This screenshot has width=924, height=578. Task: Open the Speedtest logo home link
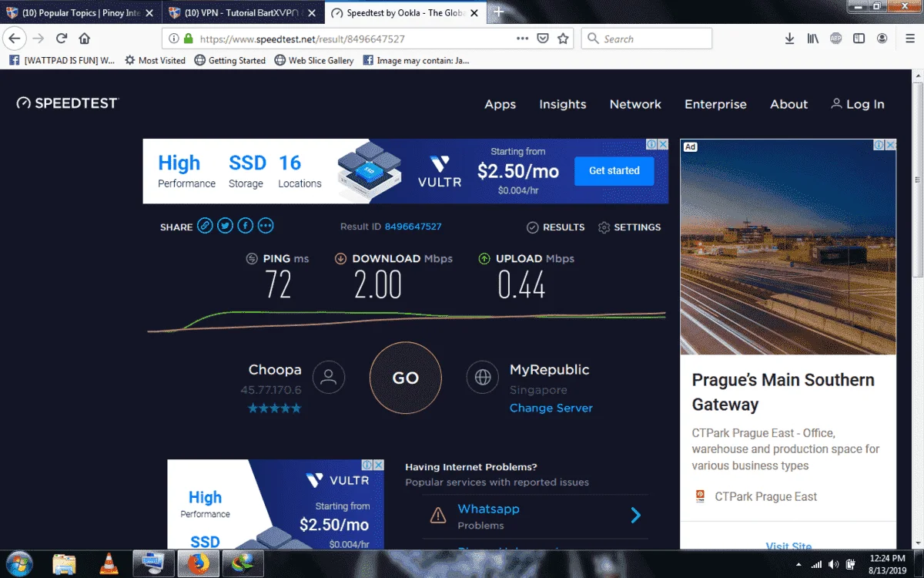pyautogui.click(x=68, y=103)
